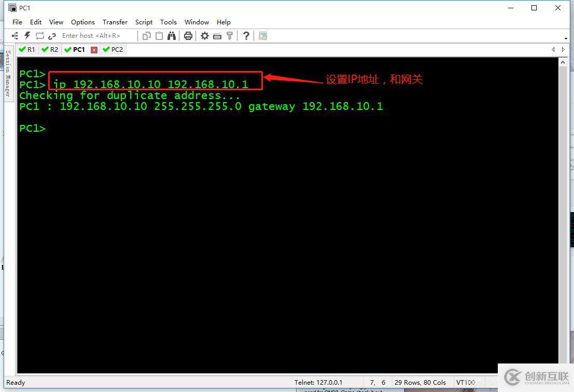Viewport: 574px width, 392px height.
Task: Open the Tools menu
Action: pos(169,22)
